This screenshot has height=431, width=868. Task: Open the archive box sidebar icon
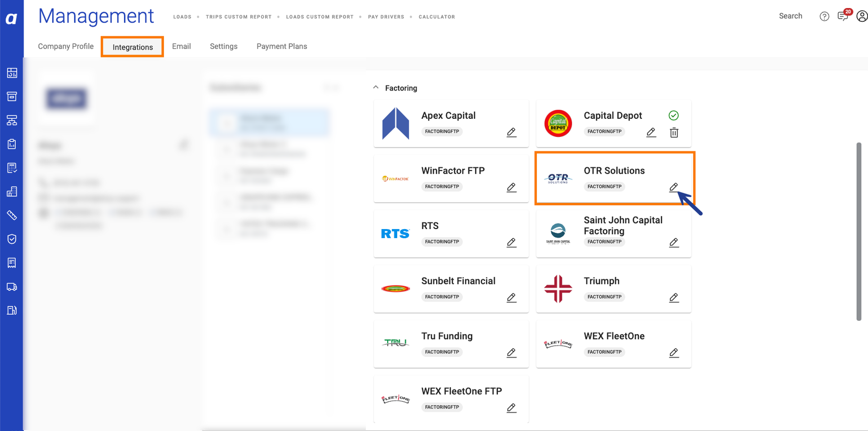tap(12, 96)
